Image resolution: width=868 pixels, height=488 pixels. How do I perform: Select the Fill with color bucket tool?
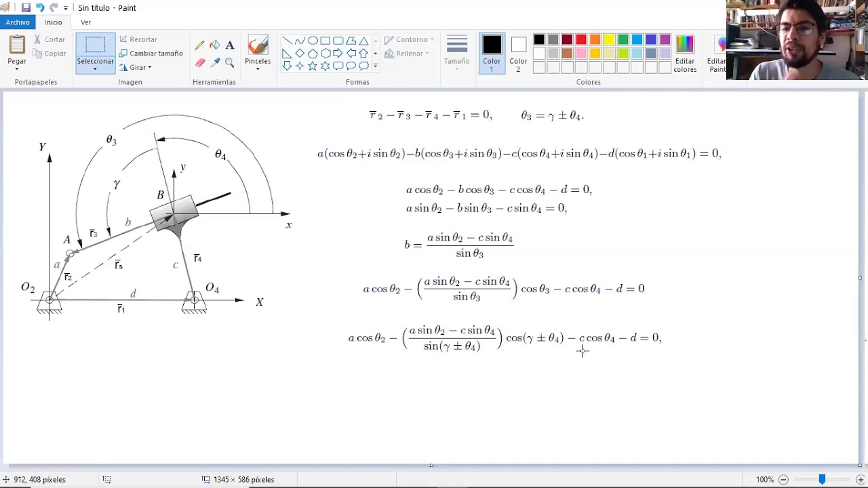tap(214, 45)
